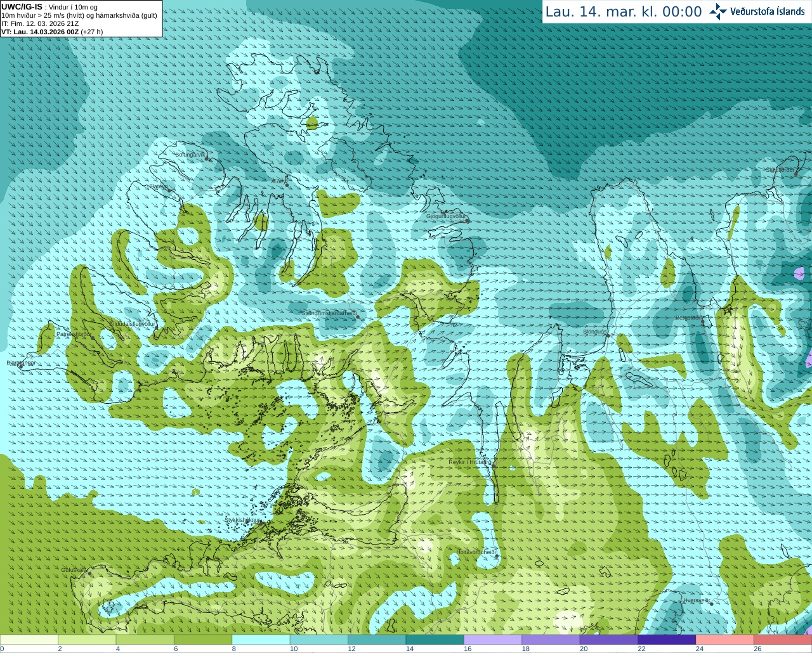Click the 12–14 m/s teal legend swatch

(377, 640)
